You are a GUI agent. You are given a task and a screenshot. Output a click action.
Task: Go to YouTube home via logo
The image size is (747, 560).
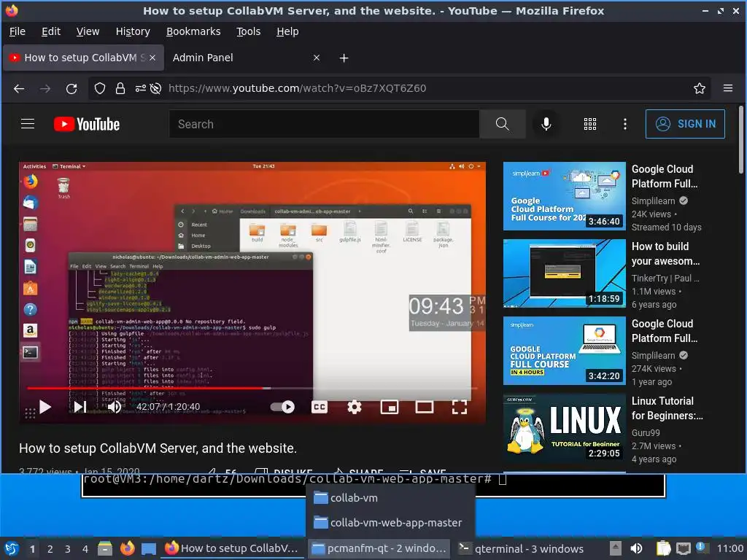[87, 124]
